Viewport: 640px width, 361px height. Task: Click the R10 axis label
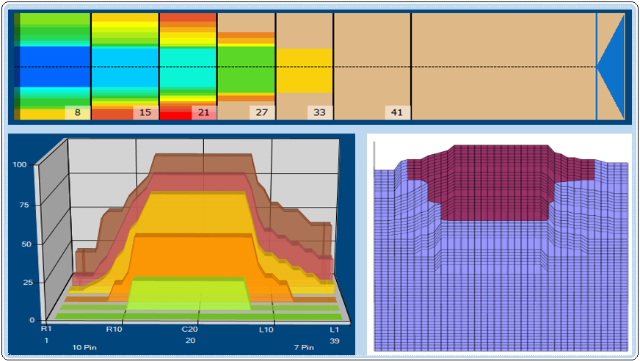click(114, 329)
